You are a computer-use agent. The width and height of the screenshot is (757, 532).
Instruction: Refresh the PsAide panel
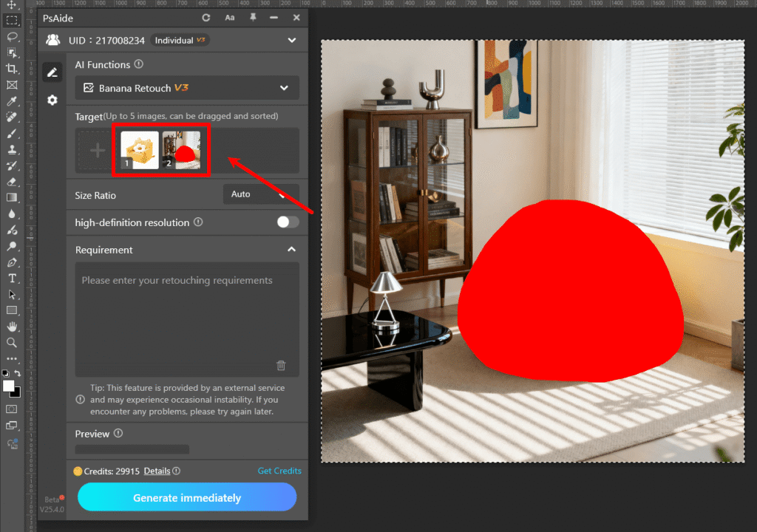pyautogui.click(x=206, y=18)
